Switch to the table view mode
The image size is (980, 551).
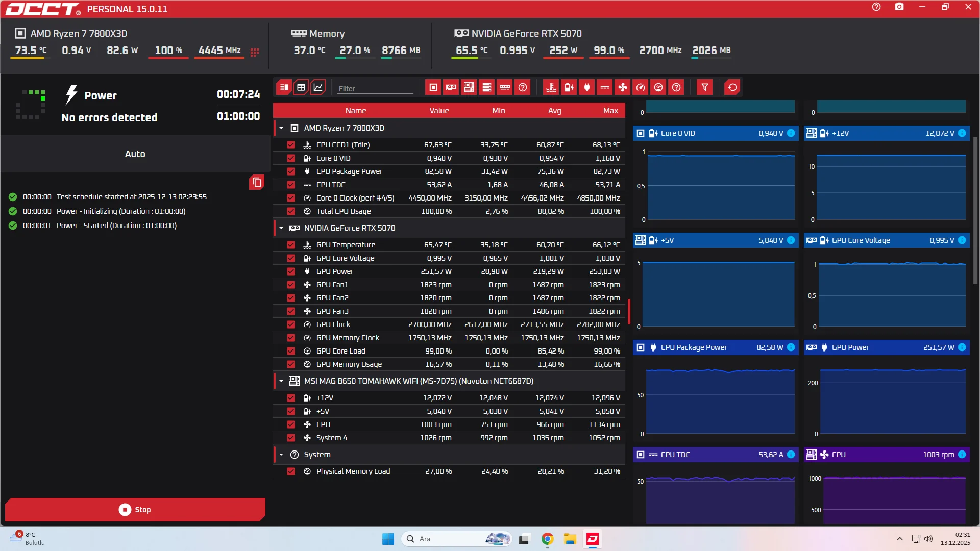point(301,87)
